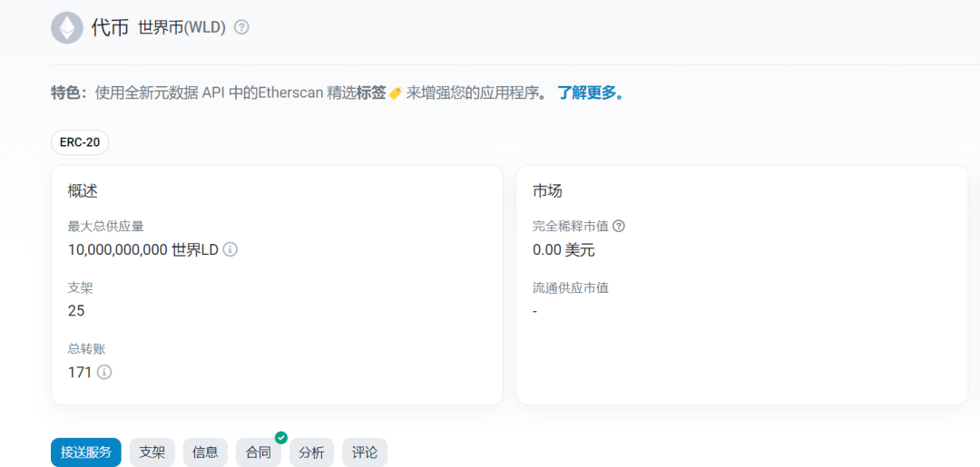
Task: Click the 流通供应市值 label
Action: [571, 287]
